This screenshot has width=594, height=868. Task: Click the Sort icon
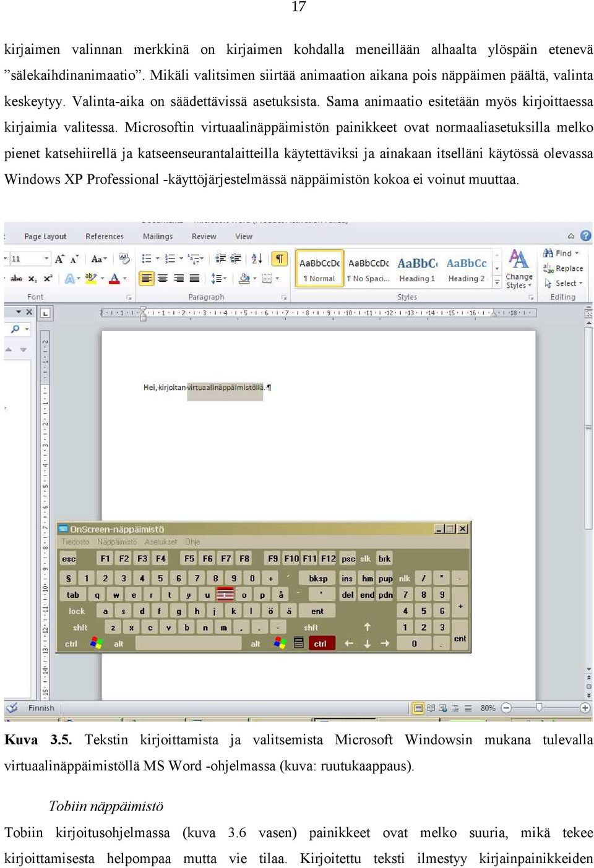click(257, 258)
